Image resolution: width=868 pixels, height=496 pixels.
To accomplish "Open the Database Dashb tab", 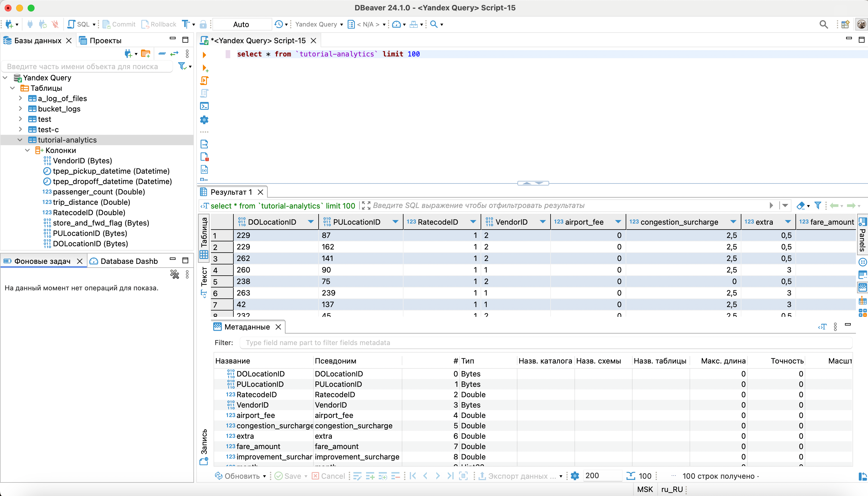I will click(x=129, y=261).
